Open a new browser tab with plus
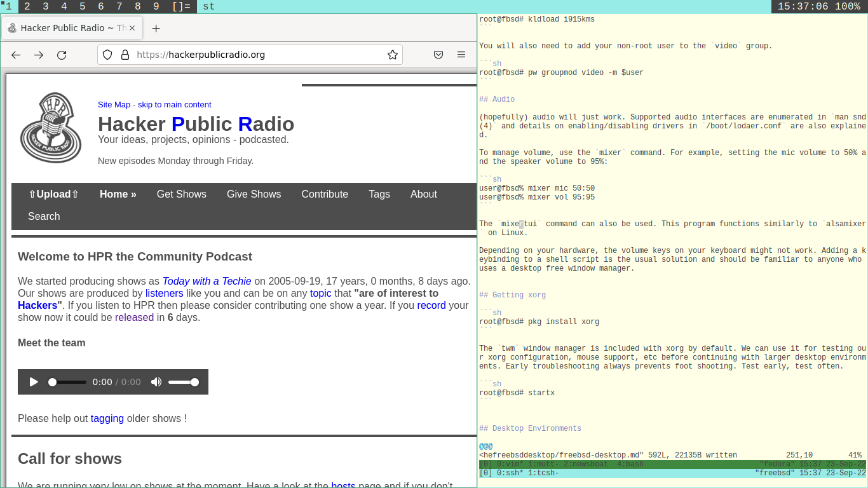Viewport: 868px width, 488px height. pyautogui.click(x=156, y=28)
